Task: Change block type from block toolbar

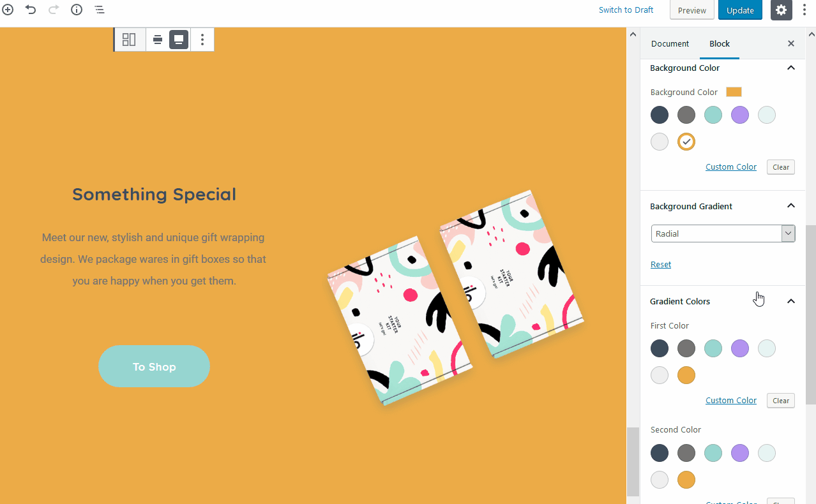Action: (x=129, y=40)
